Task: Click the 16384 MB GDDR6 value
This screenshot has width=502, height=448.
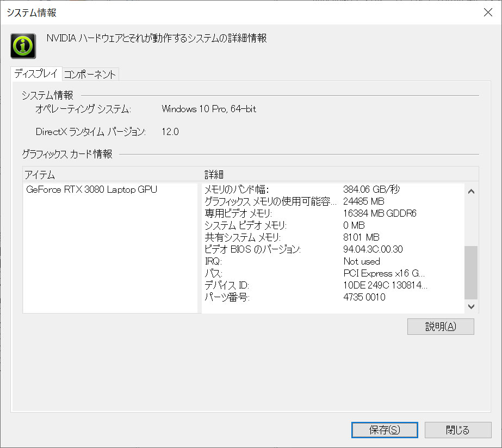Action: 380,213
